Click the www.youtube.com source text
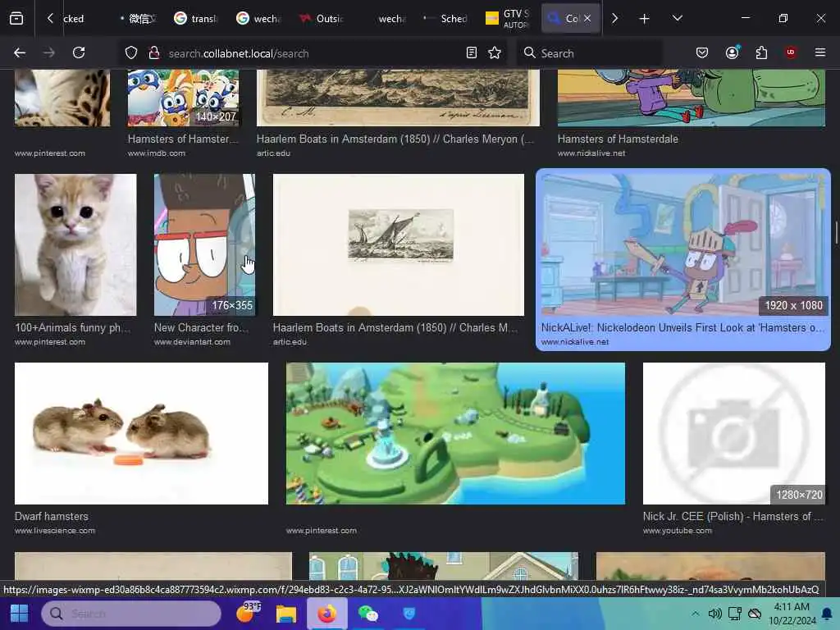 678,531
